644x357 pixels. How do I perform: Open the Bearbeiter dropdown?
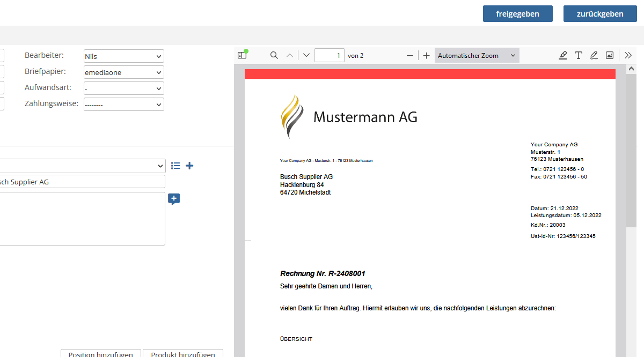[x=124, y=56]
